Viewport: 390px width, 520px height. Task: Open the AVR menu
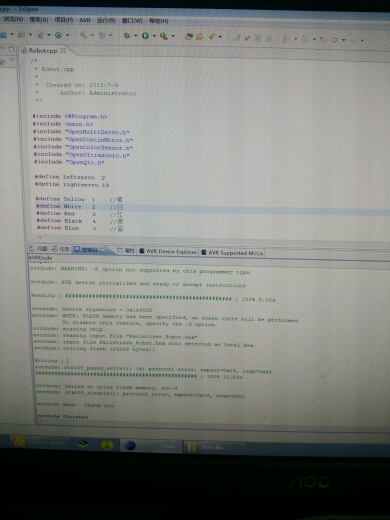pyautogui.click(x=85, y=20)
